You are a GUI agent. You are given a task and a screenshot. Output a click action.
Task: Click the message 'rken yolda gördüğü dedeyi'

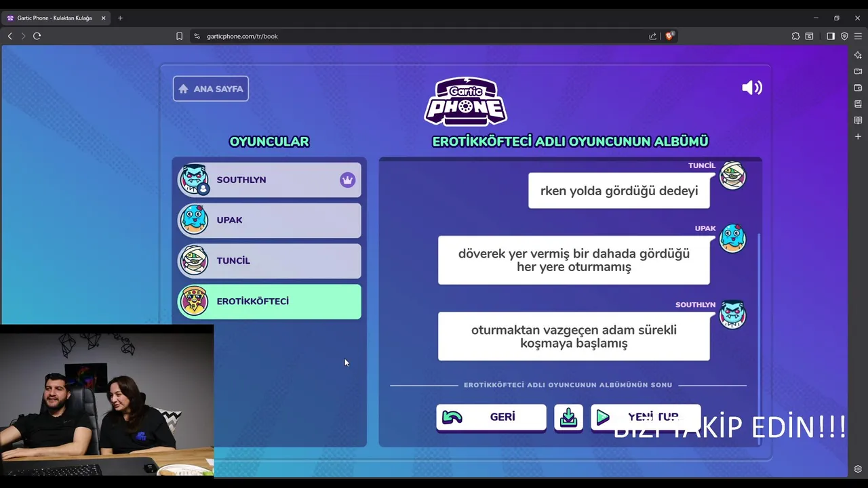[619, 190]
